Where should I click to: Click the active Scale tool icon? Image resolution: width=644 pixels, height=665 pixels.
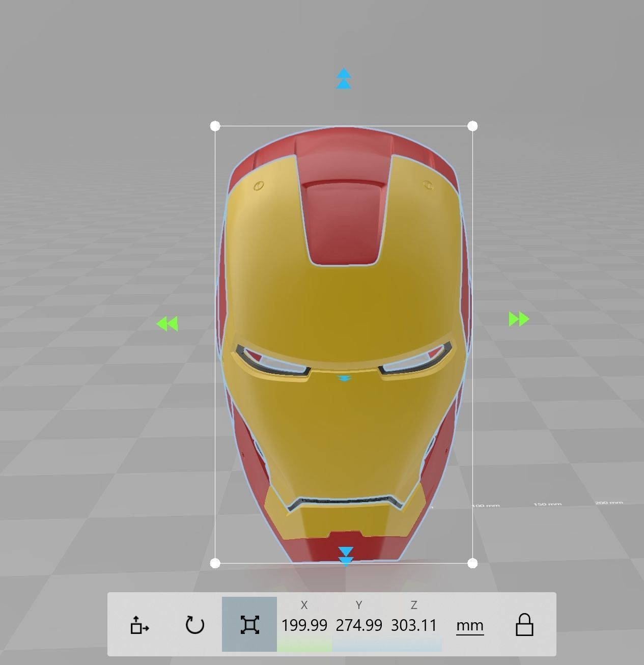point(249,625)
